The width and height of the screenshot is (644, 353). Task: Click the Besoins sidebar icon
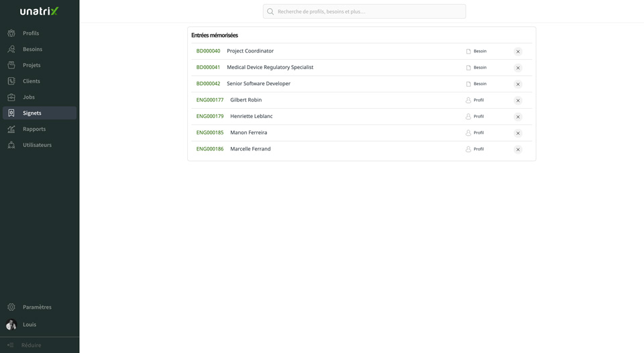[x=11, y=49]
